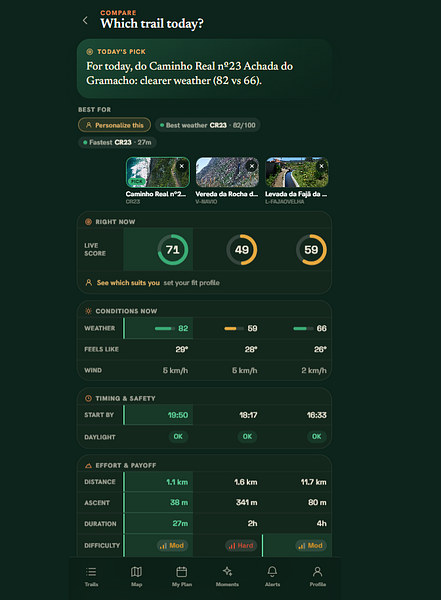Open the Today's Pick recommendation card
This screenshot has height=600, width=441.
coord(204,69)
